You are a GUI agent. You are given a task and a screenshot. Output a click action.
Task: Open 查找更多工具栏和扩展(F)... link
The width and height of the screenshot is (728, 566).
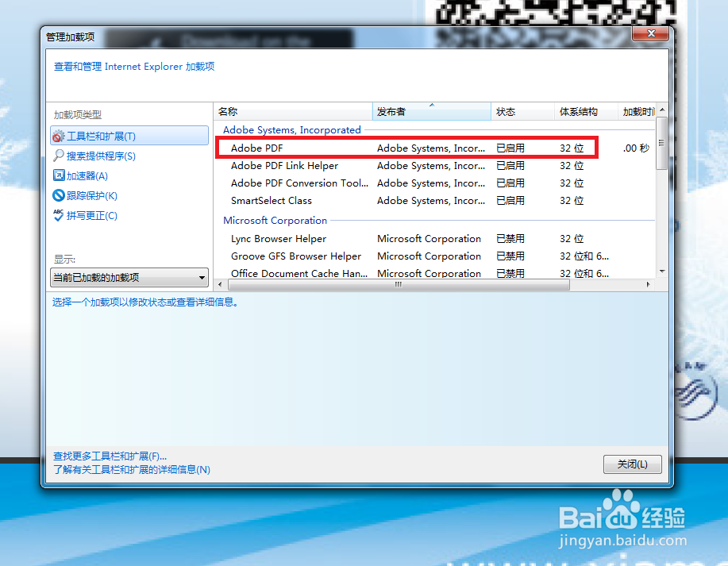pyautogui.click(x=110, y=456)
